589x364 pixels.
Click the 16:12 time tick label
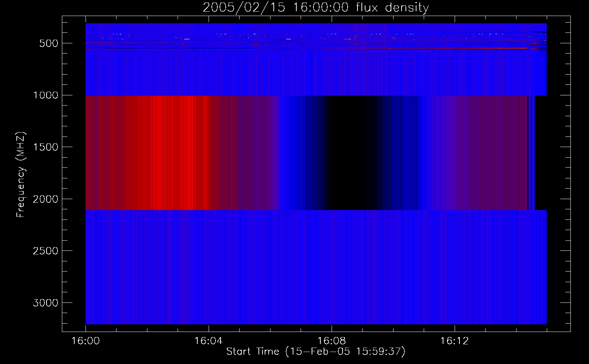tap(455, 341)
